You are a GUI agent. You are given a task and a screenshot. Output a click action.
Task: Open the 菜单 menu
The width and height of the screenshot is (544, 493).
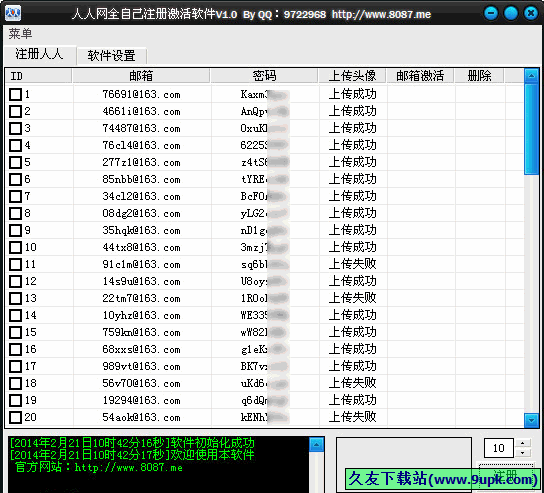click(20, 34)
